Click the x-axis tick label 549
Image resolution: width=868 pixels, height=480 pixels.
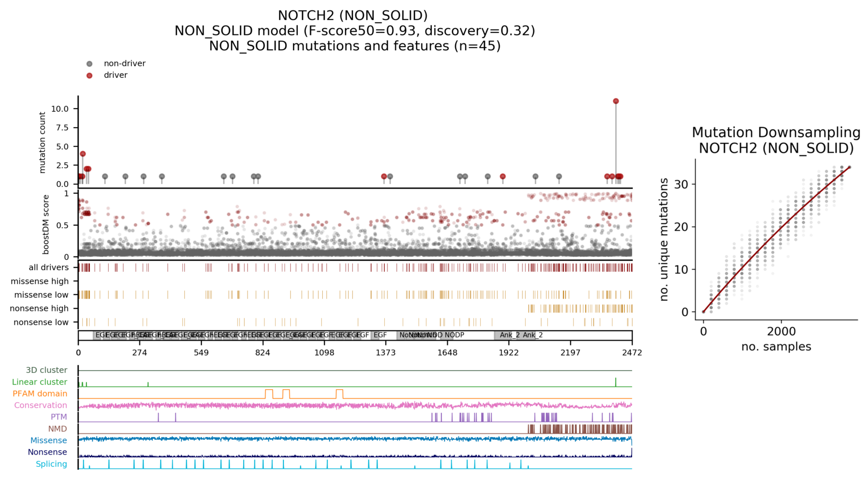point(201,353)
